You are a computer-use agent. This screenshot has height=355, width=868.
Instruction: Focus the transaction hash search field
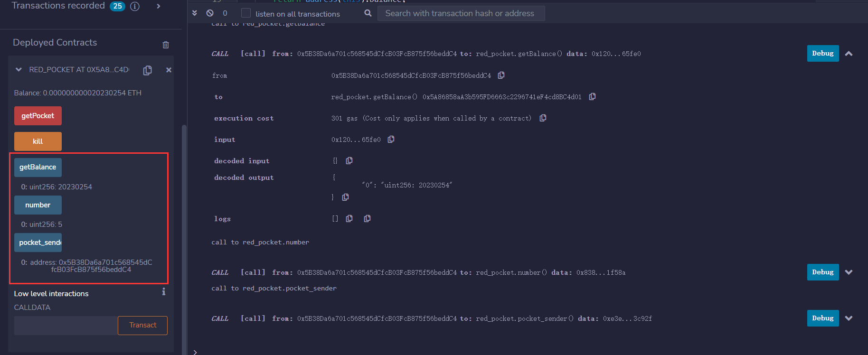461,13
